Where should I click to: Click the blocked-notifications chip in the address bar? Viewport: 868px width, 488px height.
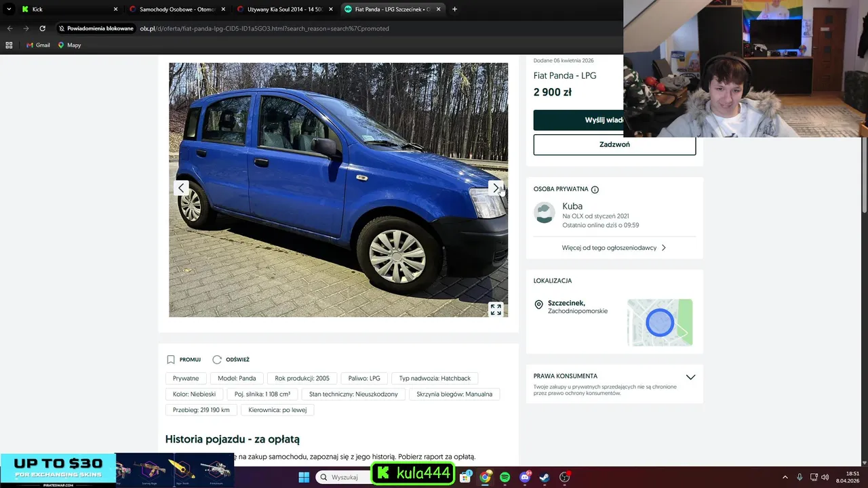pos(96,28)
